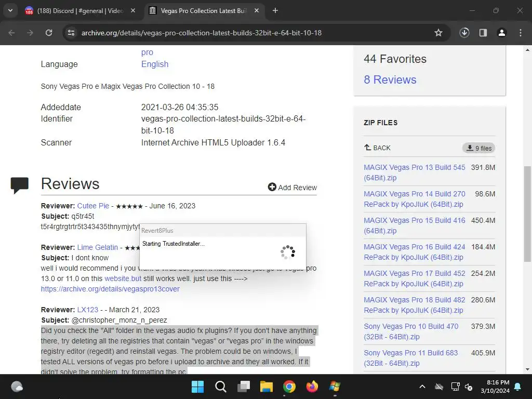Click the address bar URL
532x399 pixels.
(x=201, y=33)
